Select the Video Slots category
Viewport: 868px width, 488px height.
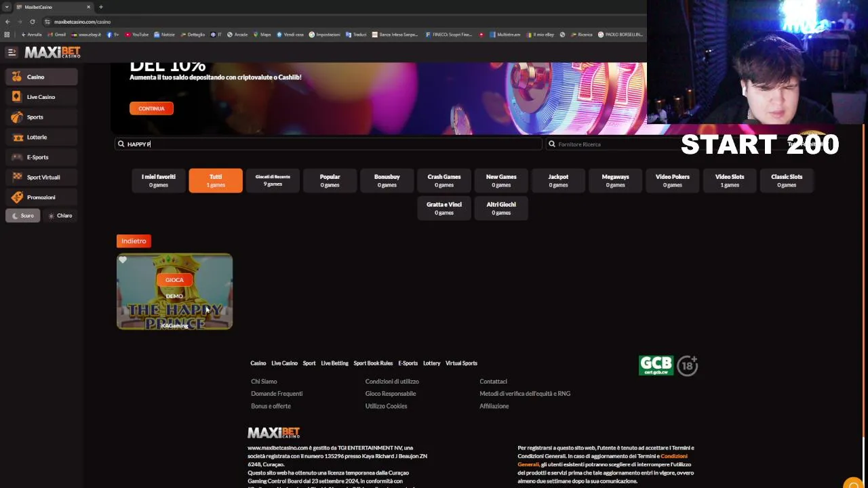(x=730, y=180)
